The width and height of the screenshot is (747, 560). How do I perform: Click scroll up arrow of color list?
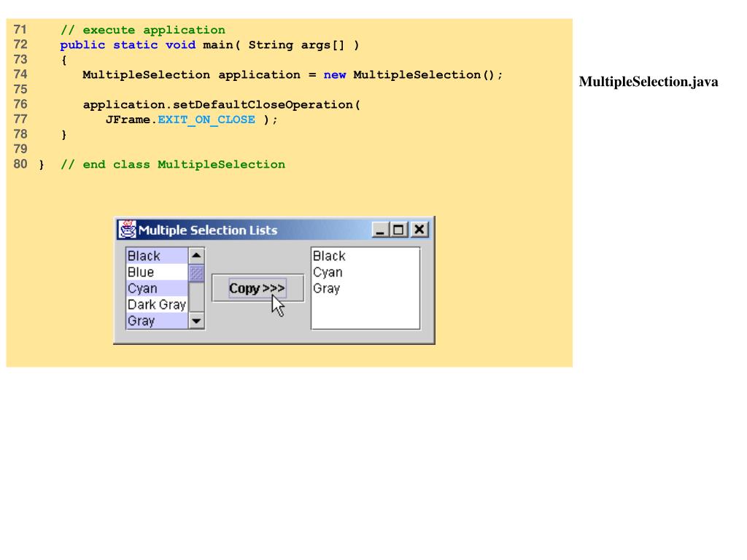pos(196,256)
